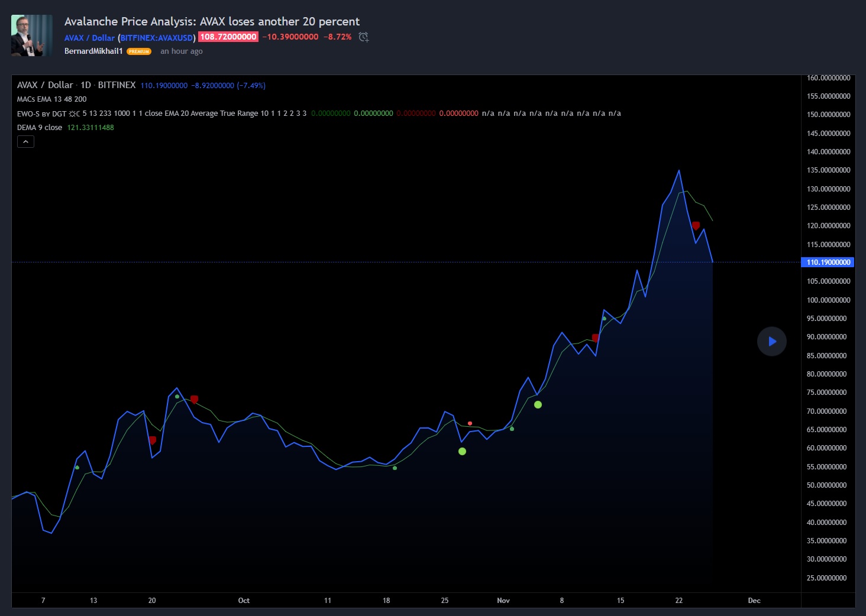Click the 15 date label on the time axis
Image resolution: width=866 pixels, height=616 pixels.
tap(621, 601)
